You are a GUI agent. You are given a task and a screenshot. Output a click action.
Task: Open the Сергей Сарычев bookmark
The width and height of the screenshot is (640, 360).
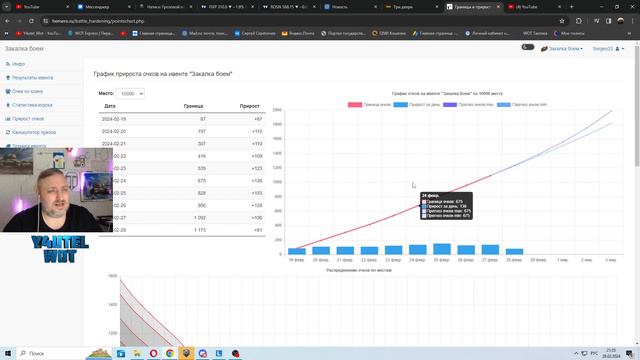255,33
